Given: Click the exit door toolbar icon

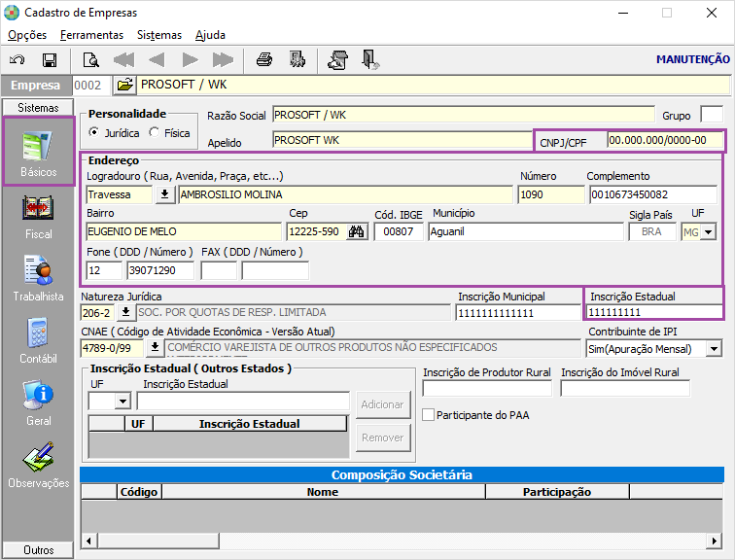Looking at the screenshot, I should pos(370,59).
